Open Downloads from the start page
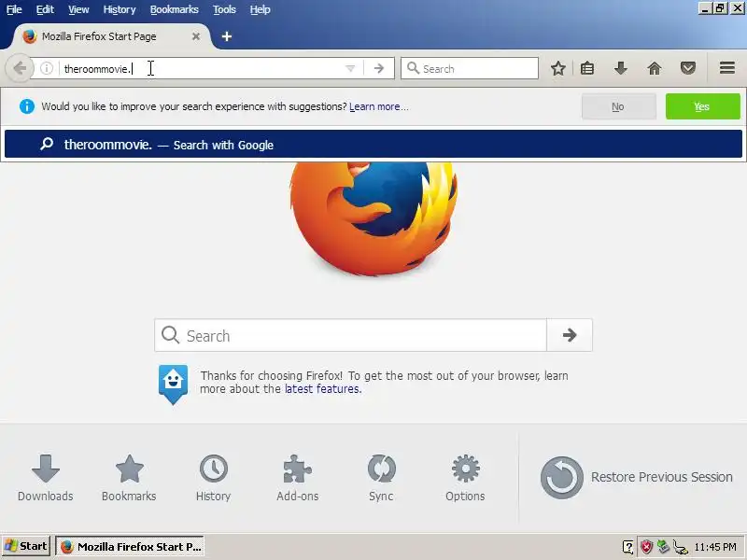The width and height of the screenshot is (747, 560). pos(45,478)
